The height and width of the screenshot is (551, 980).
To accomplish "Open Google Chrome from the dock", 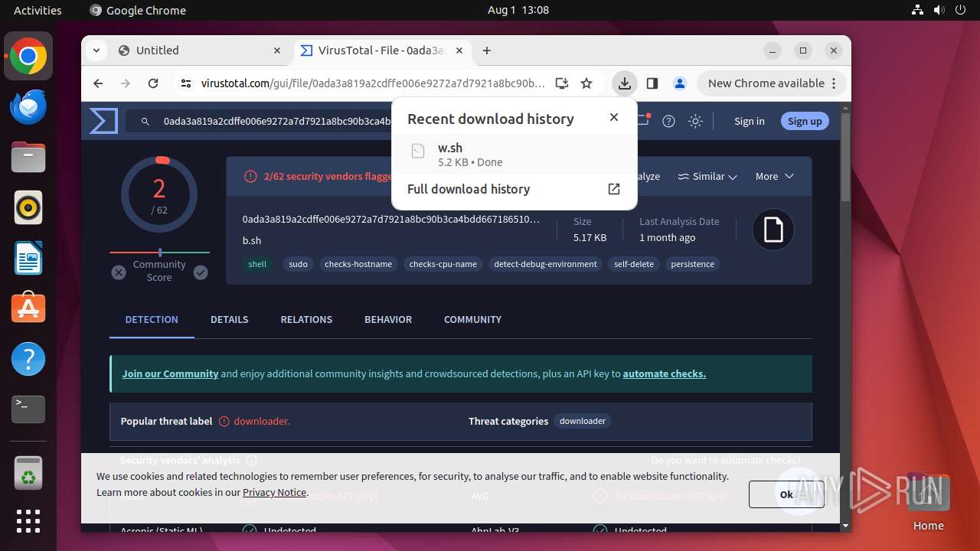I will (28, 57).
